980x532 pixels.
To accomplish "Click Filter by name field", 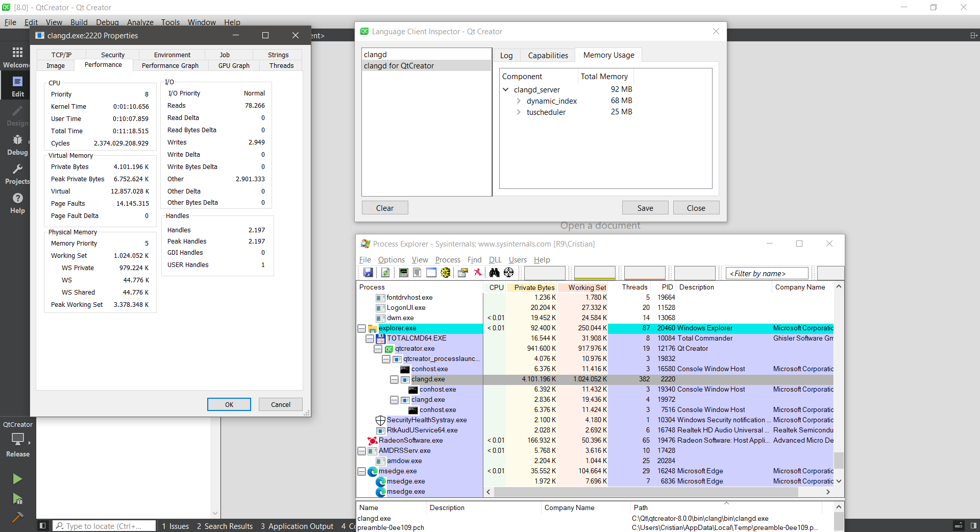I will tap(767, 273).
